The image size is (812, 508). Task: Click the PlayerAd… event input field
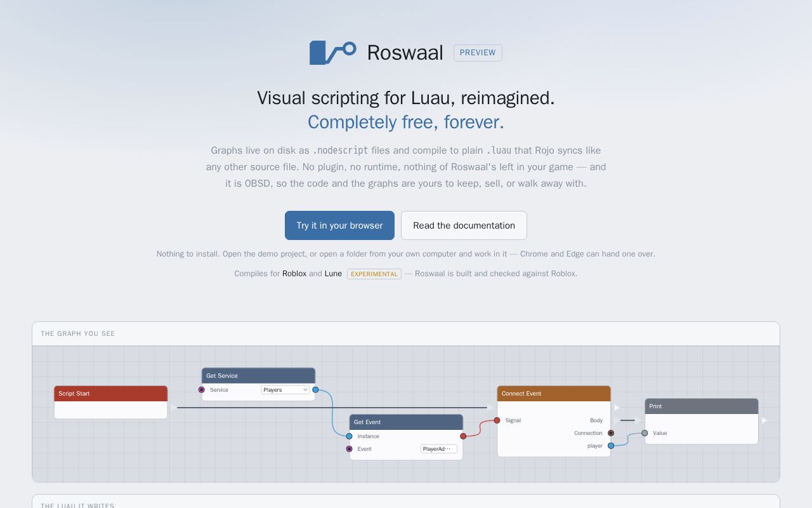(x=439, y=449)
